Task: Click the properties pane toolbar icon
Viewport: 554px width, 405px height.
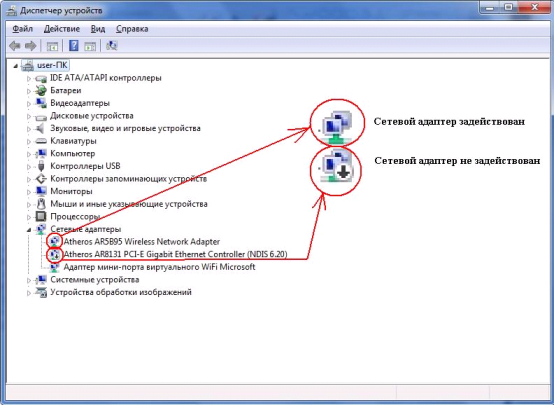Action: 90,46
